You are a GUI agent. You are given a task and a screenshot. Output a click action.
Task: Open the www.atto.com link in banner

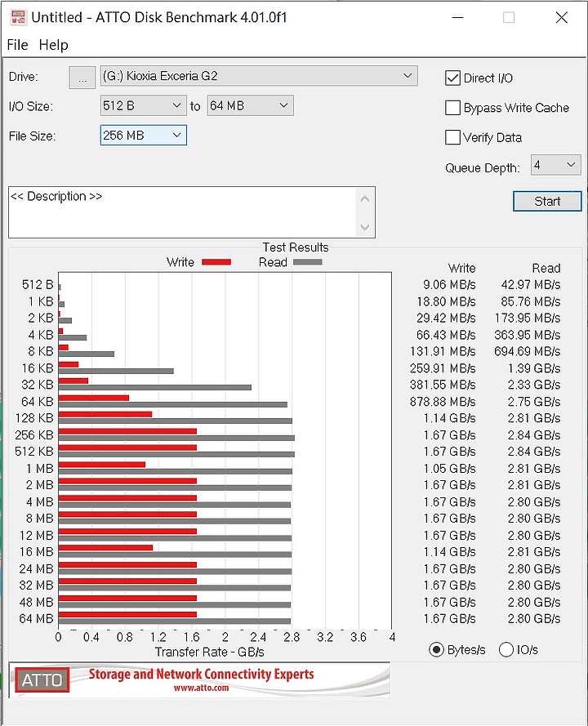[x=202, y=688]
